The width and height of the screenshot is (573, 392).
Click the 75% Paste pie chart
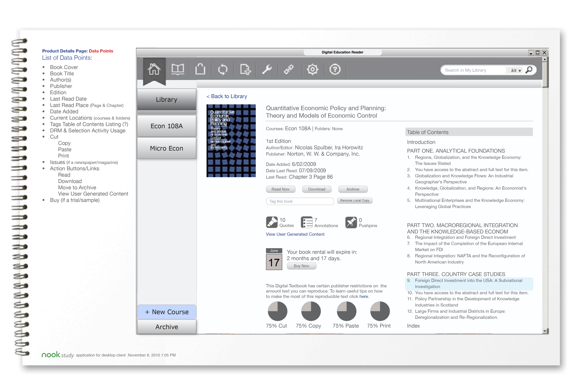click(346, 311)
